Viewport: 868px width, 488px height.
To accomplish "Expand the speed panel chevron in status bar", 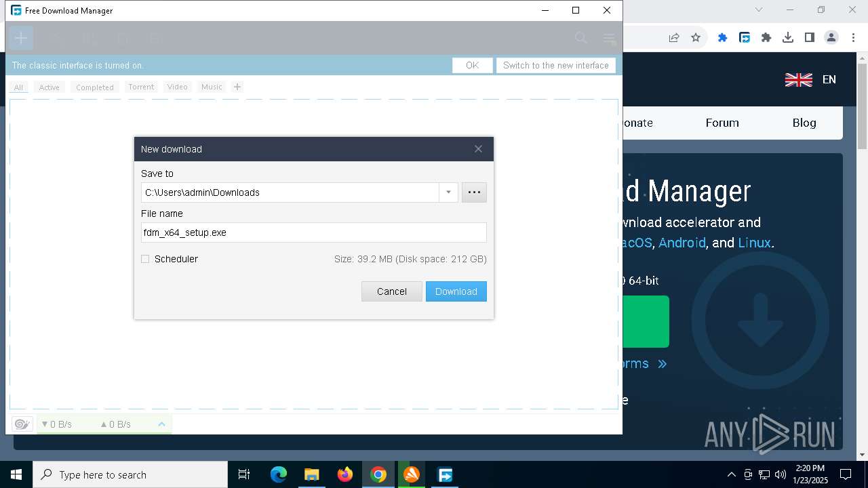I will [161, 424].
